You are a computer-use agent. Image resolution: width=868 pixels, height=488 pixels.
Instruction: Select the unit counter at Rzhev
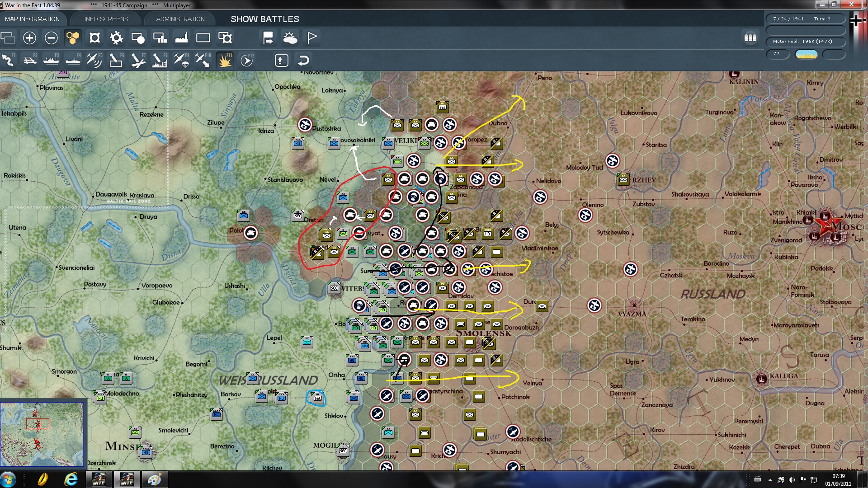[x=623, y=179]
